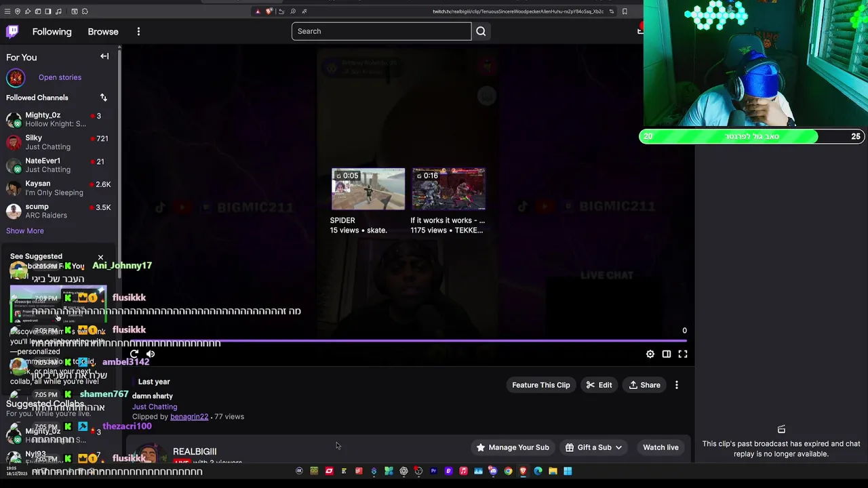Click the twitch.tv clip URL address bar

[x=518, y=12]
